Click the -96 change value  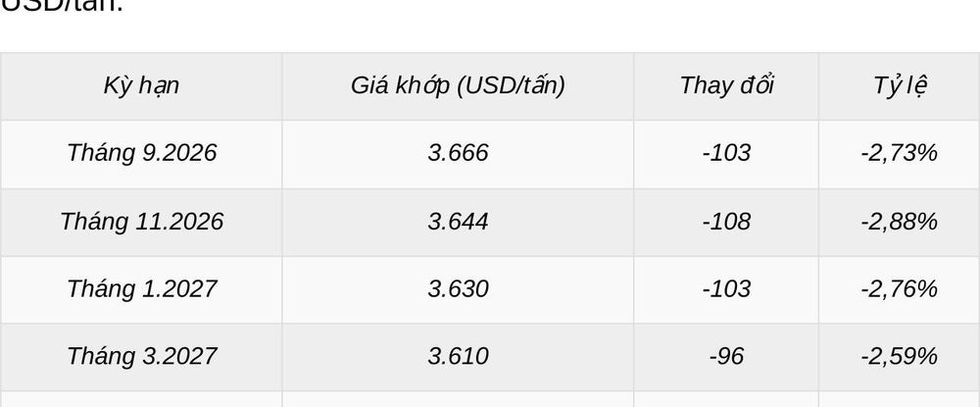click(726, 356)
